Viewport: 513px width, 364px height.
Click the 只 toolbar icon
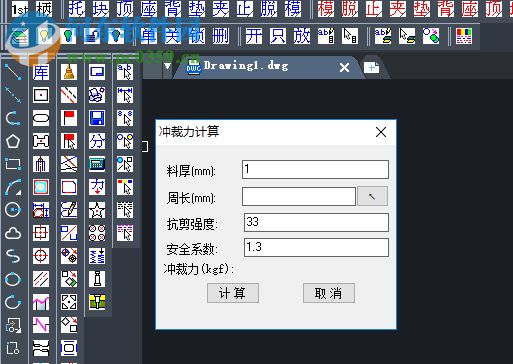pyautogui.click(x=278, y=36)
